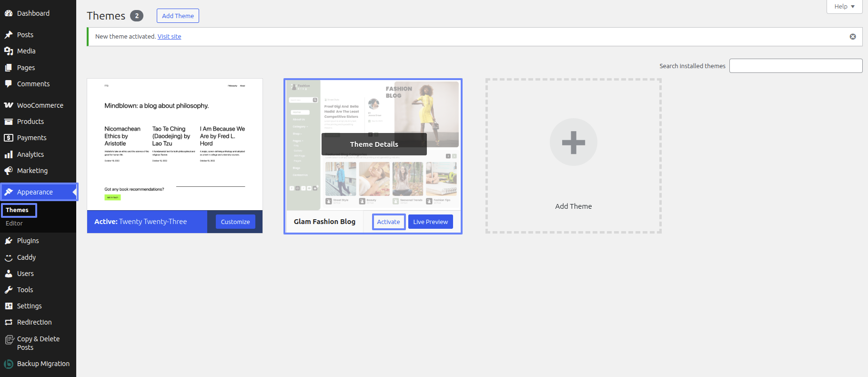
Task: Open the Themes submenu item
Action: (x=17, y=210)
